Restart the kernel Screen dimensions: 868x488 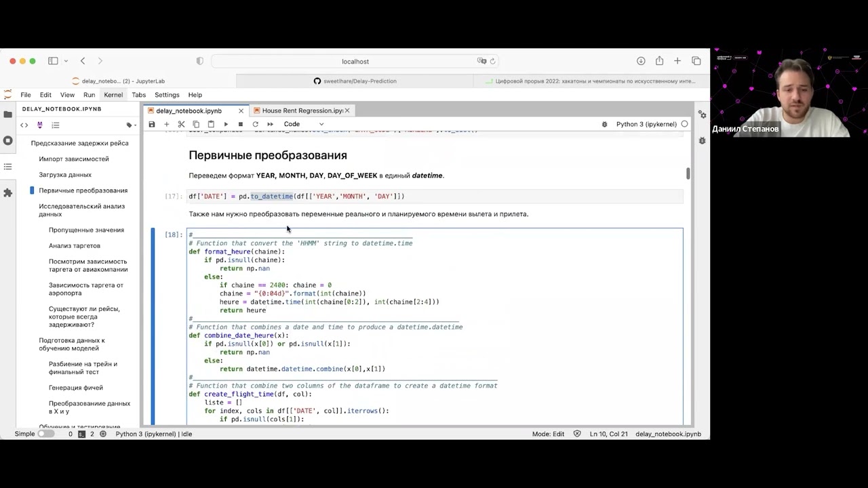click(255, 124)
